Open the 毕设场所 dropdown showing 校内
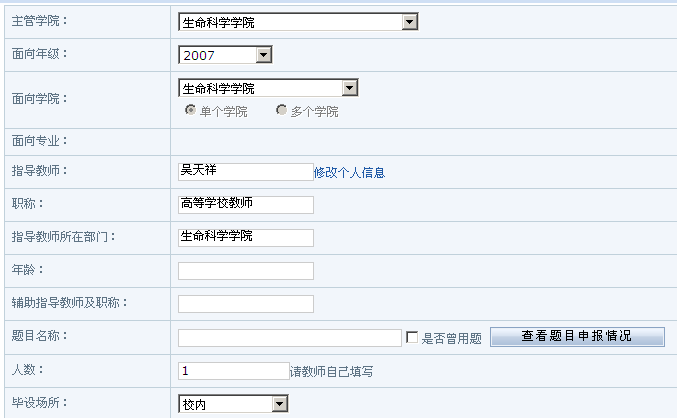The image size is (677, 418). point(233,404)
